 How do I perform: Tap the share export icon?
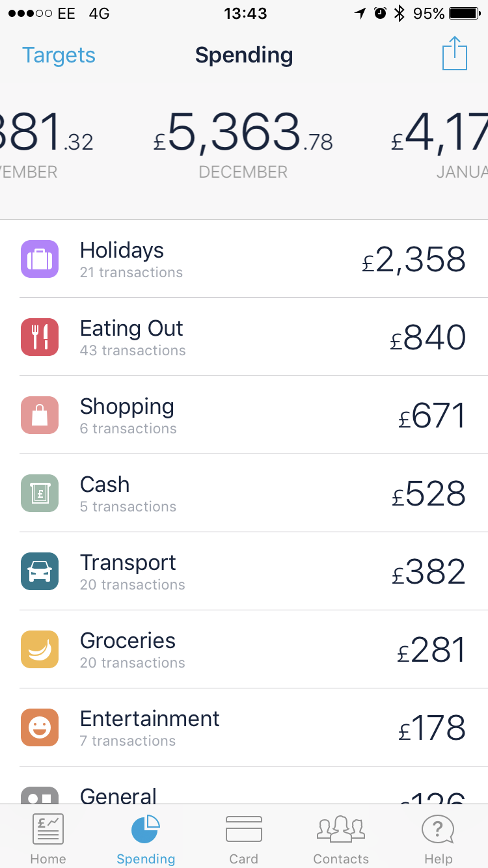[x=455, y=54]
